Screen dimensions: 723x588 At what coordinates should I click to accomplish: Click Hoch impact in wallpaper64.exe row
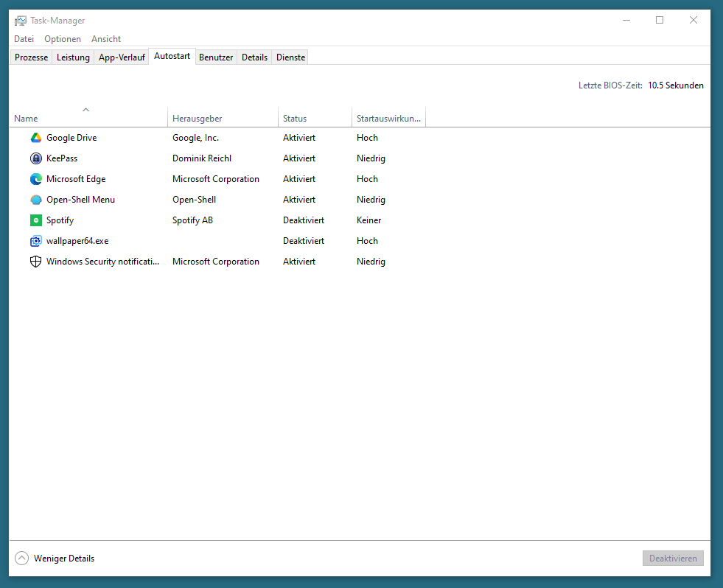pyautogui.click(x=367, y=241)
